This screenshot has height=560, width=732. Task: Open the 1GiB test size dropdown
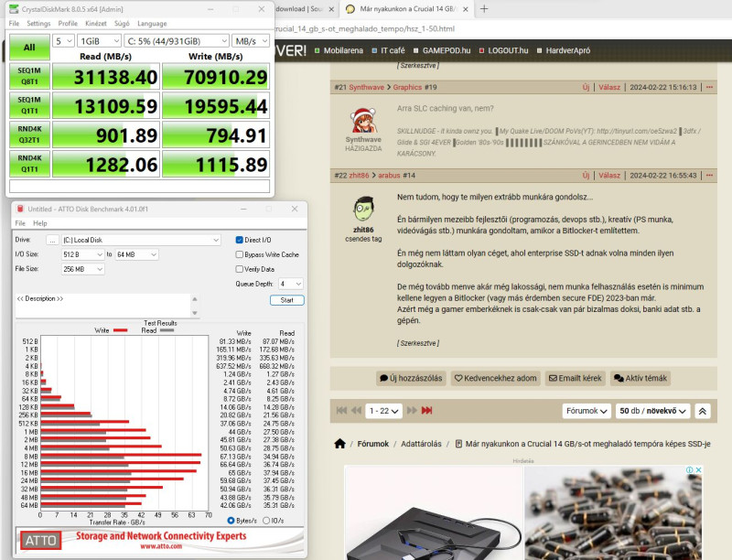[99, 41]
